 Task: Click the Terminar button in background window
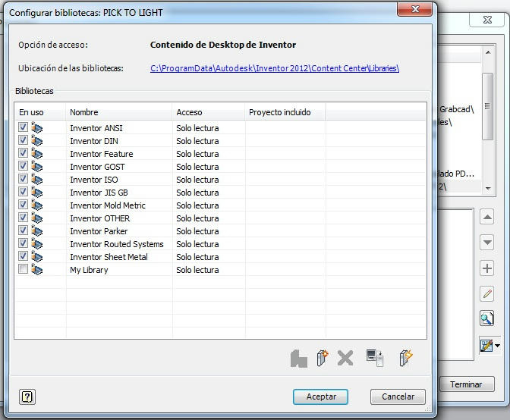(x=466, y=384)
